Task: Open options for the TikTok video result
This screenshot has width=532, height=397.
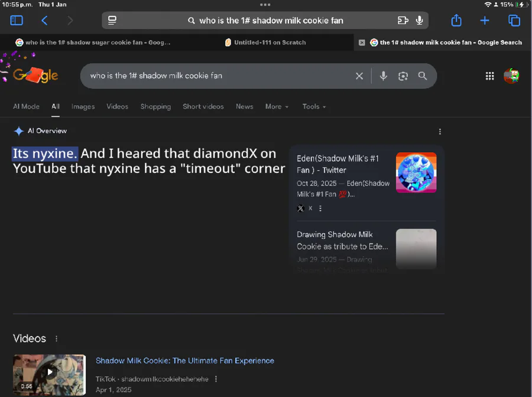Action: (216, 379)
